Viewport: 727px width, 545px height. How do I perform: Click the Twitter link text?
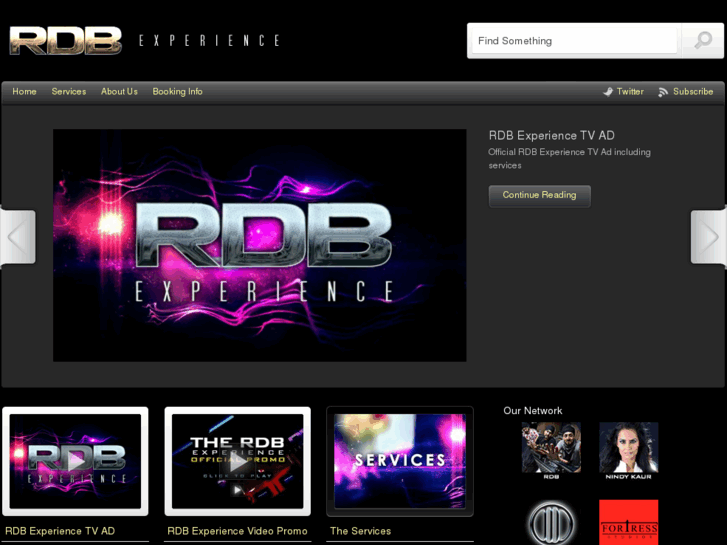630,91
